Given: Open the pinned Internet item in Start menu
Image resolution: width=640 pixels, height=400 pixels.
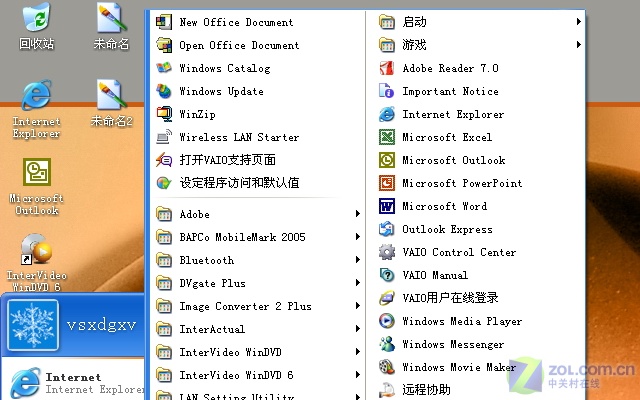Looking at the screenshot, I should (73, 383).
